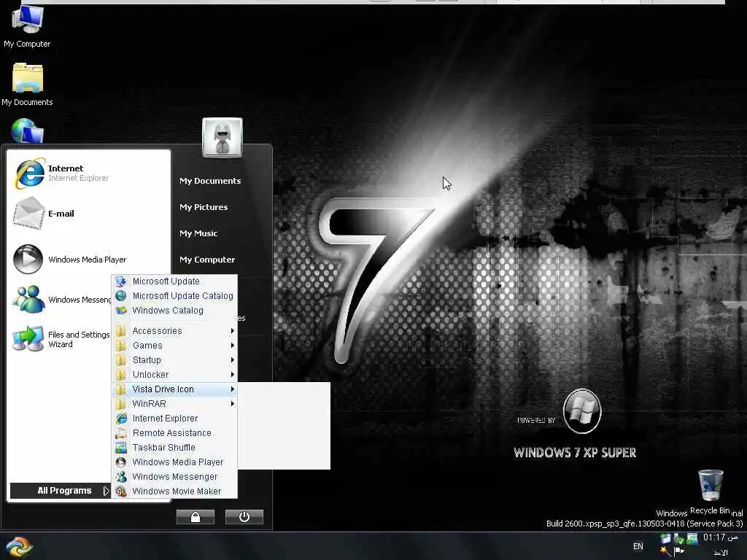Expand the All Programs list
Viewport: 747px width, 560px height.
point(61,491)
